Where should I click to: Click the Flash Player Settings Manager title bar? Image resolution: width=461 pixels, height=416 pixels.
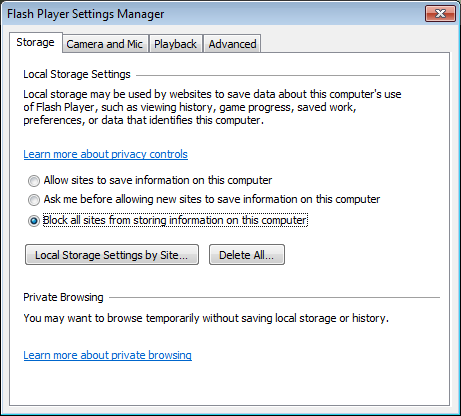(x=213, y=14)
